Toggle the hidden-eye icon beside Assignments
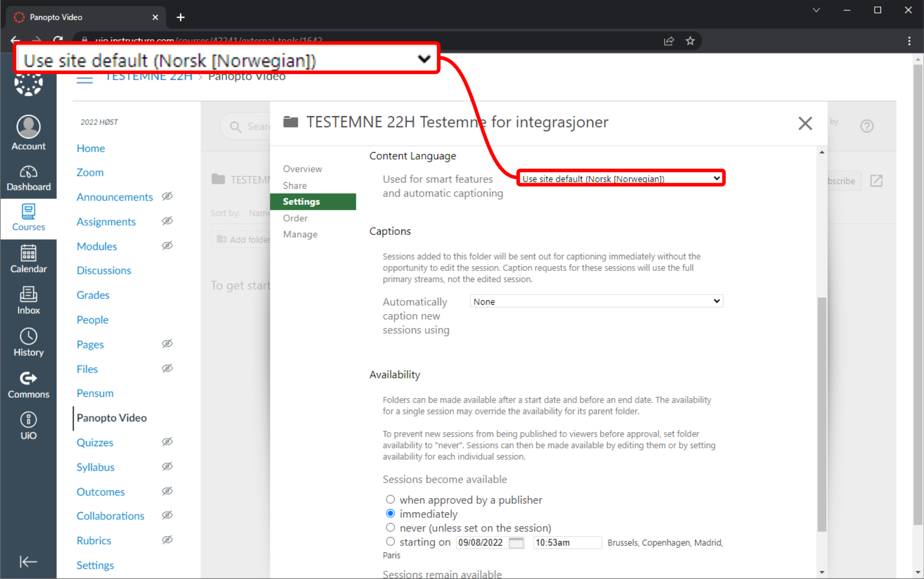 (x=167, y=221)
